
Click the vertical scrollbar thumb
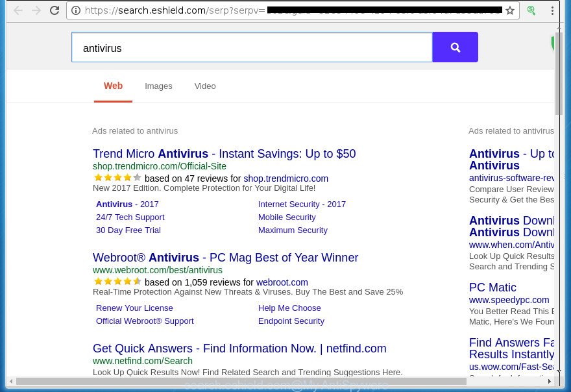559,72
